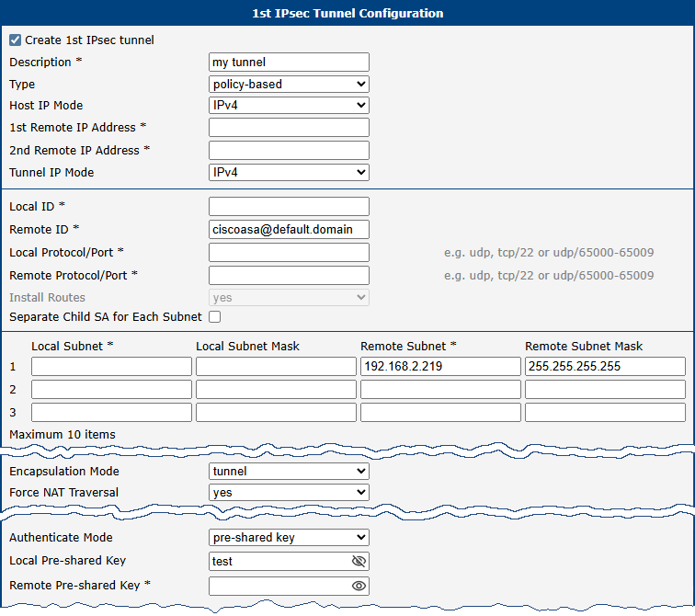The height and width of the screenshot is (616, 695).
Task: Click Remote Subnet field in row 3
Action: click(440, 413)
